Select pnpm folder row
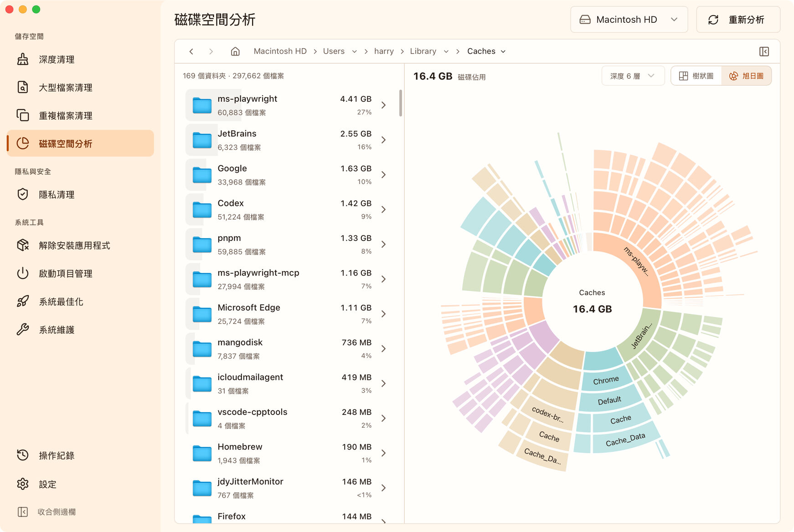794x532 pixels. (288, 245)
